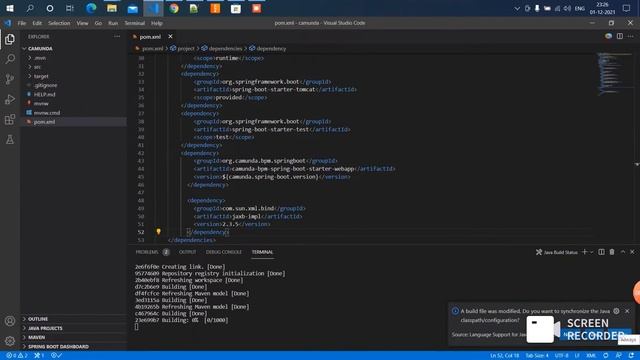Screen dimensions: 640x360
Task: Expand the OUTLINE section
Action: click(x=38, y=319)
